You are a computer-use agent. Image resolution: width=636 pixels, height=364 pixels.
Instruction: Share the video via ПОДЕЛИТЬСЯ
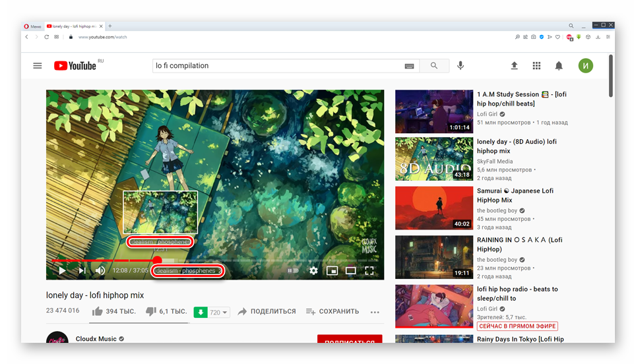pyautogui.click(x=267, y=311)
